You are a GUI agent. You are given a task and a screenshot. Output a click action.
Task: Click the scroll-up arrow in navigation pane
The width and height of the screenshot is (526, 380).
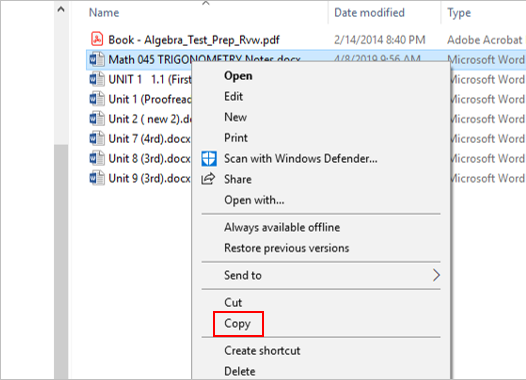[x=61, y=10]
